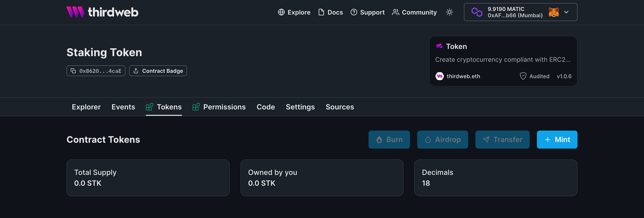Viewport: 644px width, 218px height.
Task: Select the Sources tab
Action: [x=340, y=107]
